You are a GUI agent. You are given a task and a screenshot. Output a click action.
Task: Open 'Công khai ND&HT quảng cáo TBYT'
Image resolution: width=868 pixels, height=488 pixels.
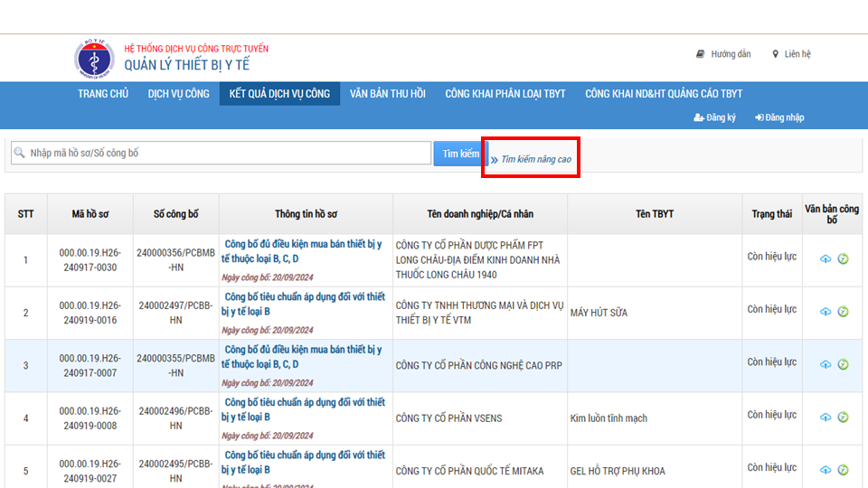coord(663,94)
